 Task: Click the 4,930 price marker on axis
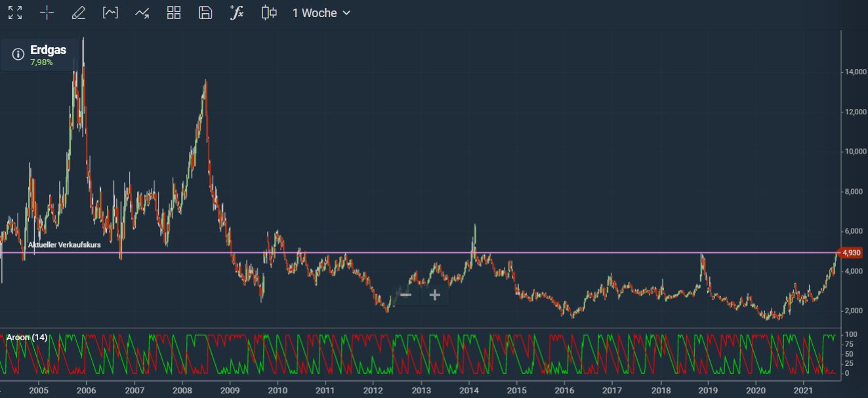pyautogui.click(x=852, y=252)
